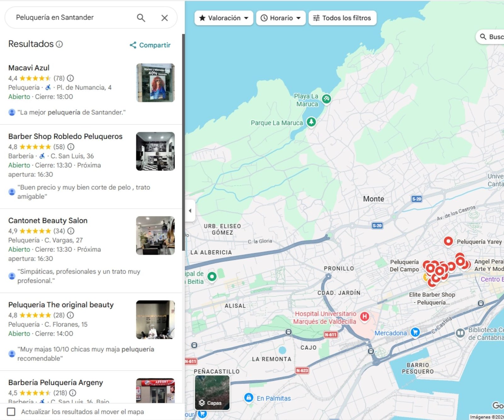
Task: Open the Valoración filter dropdown
Action: 224,18
